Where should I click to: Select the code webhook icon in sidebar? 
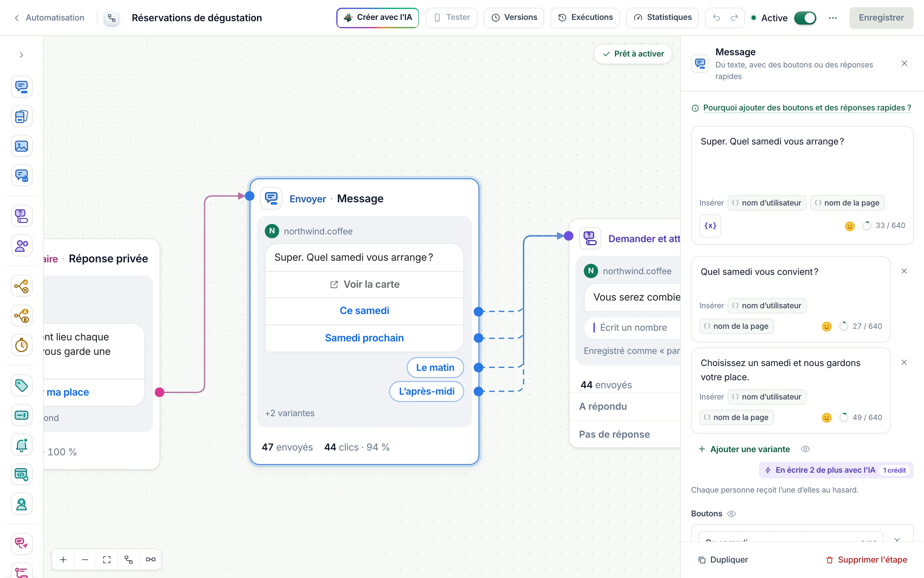tap(21, 474)
